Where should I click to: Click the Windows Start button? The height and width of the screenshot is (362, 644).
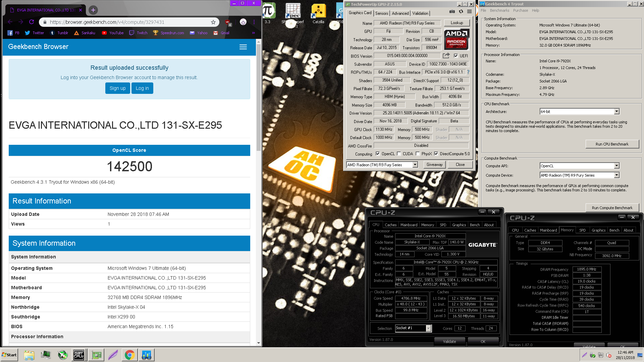[x=9, y=355]
